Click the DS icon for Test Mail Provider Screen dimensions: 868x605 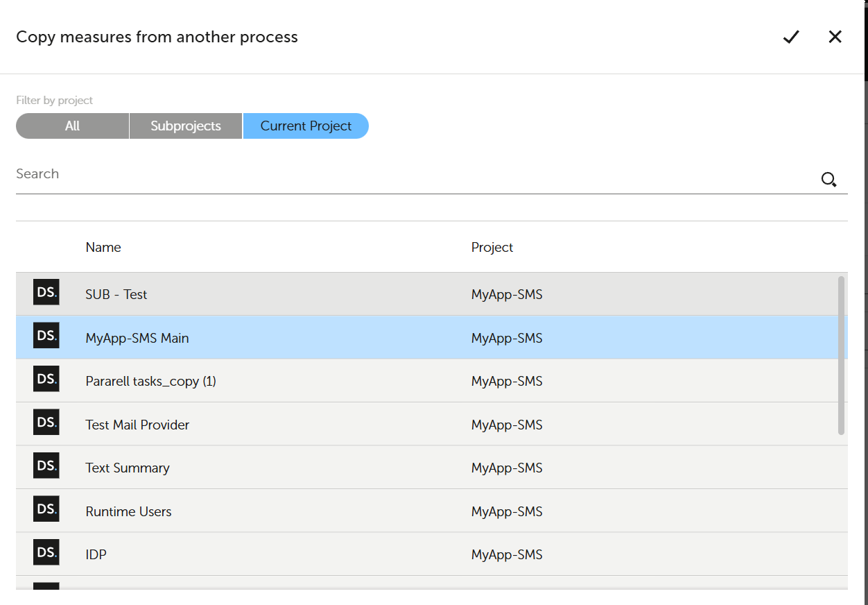point(46,423)
